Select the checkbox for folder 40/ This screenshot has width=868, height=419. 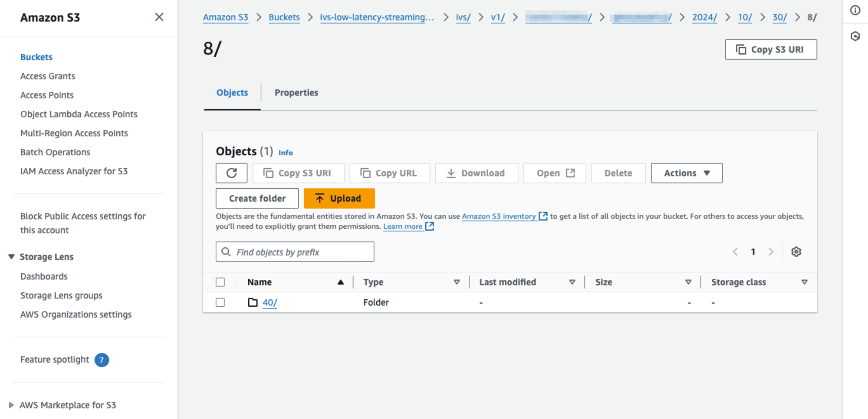point(220,302)
